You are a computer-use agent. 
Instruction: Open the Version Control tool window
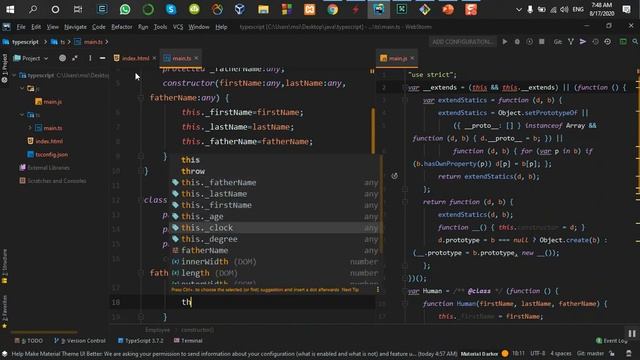pyautogui.click(x=80, y=340)
